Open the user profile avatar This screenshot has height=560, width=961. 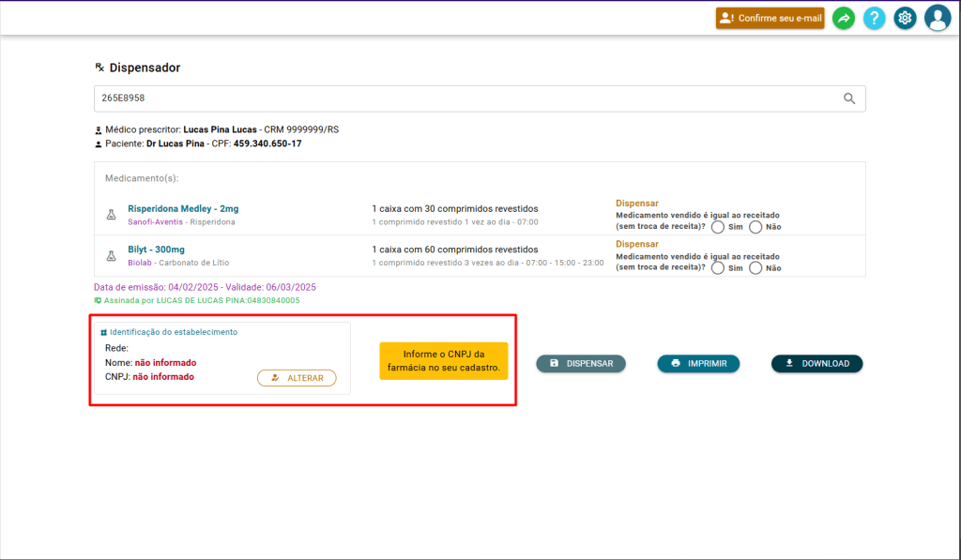tap(938, 18)
